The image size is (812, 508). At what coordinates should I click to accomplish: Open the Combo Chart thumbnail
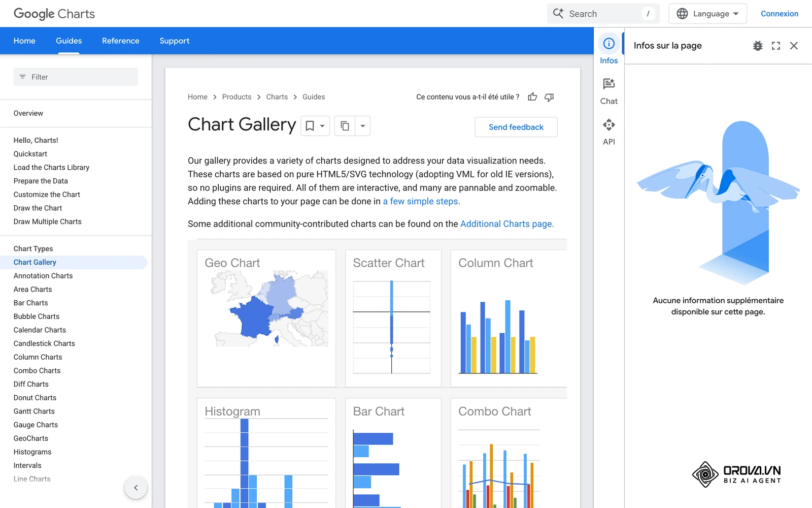509,453
